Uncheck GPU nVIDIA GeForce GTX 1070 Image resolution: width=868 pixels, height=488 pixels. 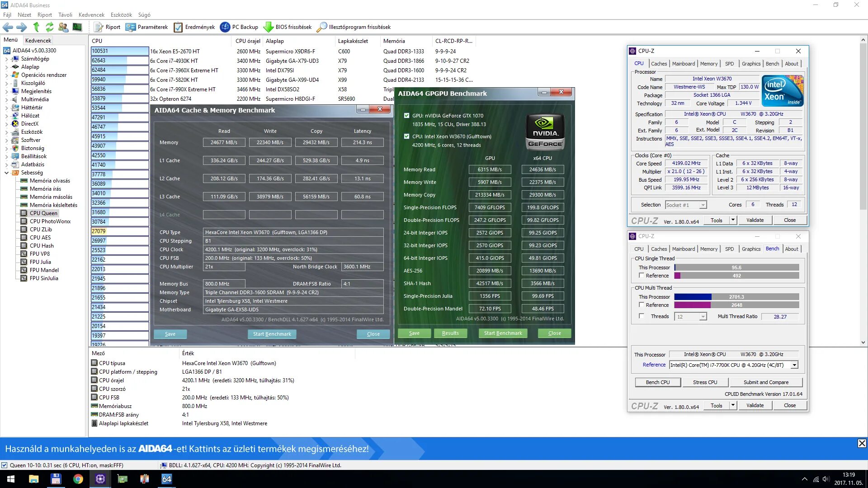point(406,116)
